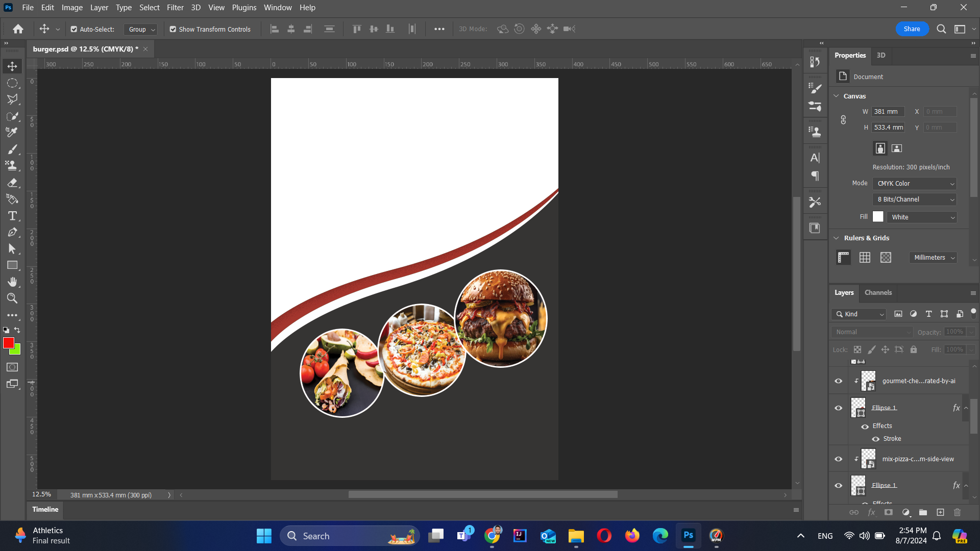Select the Eraser tool
The height and width of the screenshot is (551, 980).
pyautogui.click(x=12, y=182)
